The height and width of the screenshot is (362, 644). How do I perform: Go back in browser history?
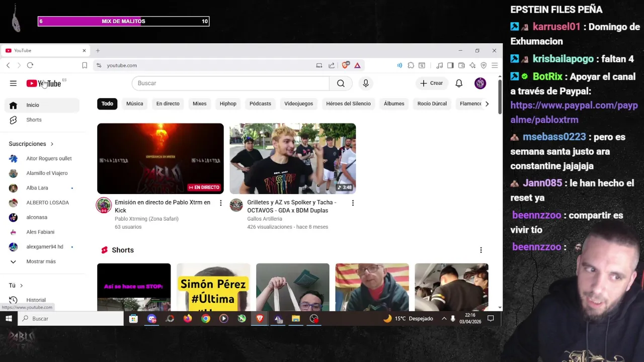8,65
